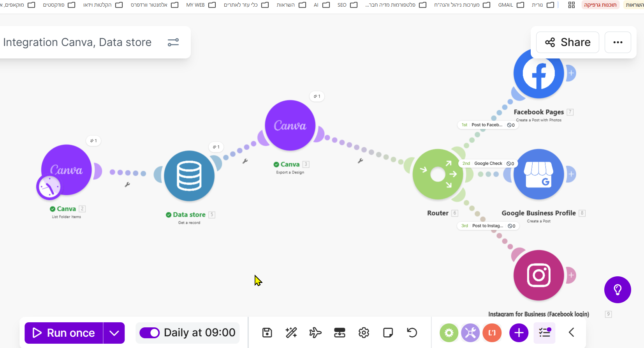
Task: Collapse the toolbar with the left chevron
Action: (572, 332)
